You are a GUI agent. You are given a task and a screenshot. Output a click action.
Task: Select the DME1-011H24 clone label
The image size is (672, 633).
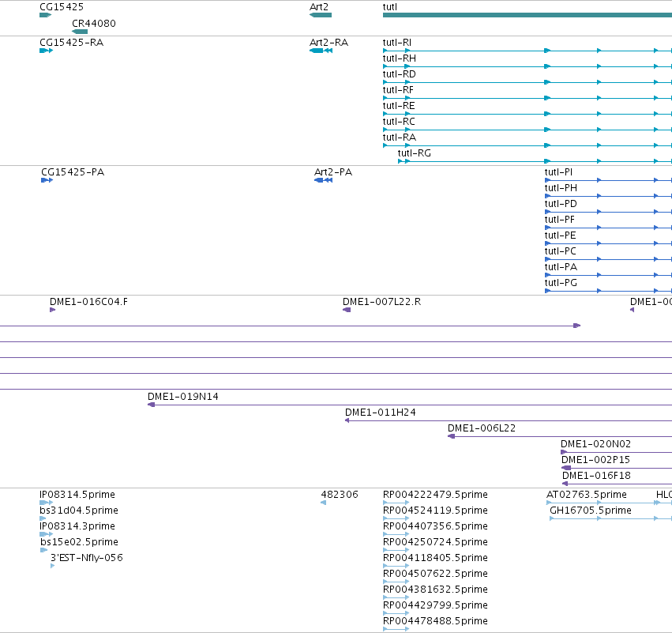tap(381, 413)
